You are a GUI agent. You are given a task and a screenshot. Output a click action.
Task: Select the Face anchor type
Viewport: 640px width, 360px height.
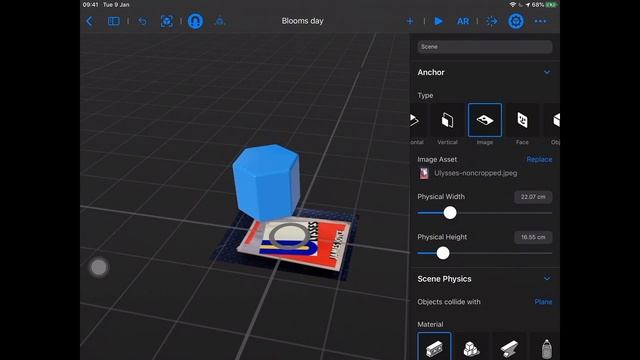tap(522, 124)
